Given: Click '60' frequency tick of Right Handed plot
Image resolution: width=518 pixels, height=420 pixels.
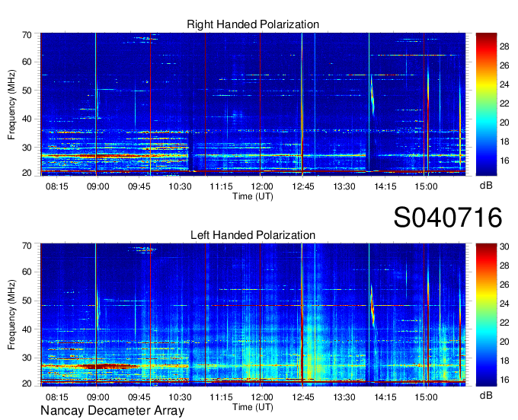Looking at the screenshot, I should 27,62.
